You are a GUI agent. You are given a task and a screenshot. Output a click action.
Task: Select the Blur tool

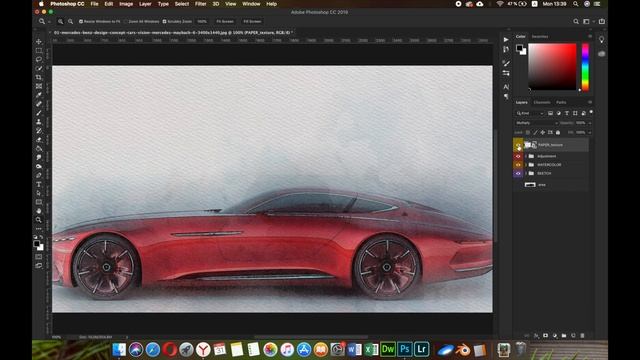click(x=39, y=158)
